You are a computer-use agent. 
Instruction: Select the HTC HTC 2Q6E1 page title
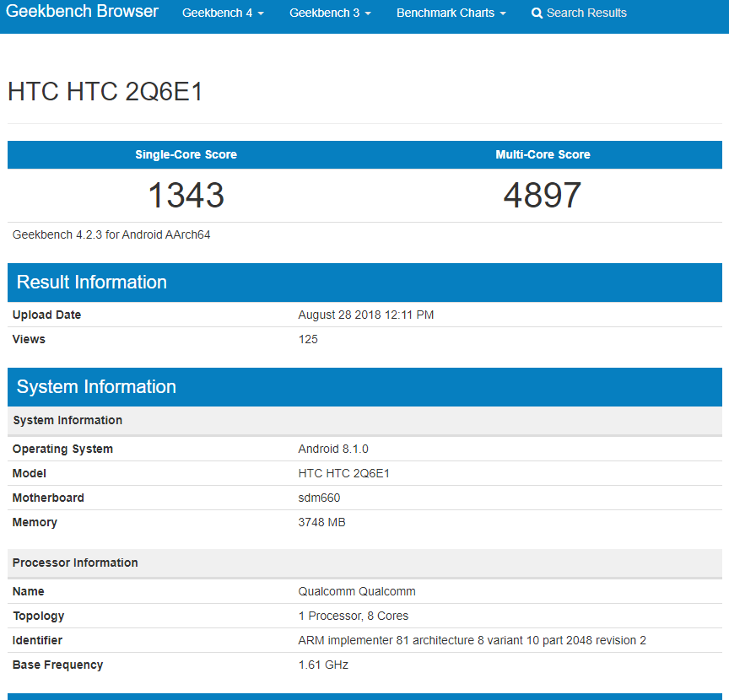pyautogui.click(x=105, y=91)
